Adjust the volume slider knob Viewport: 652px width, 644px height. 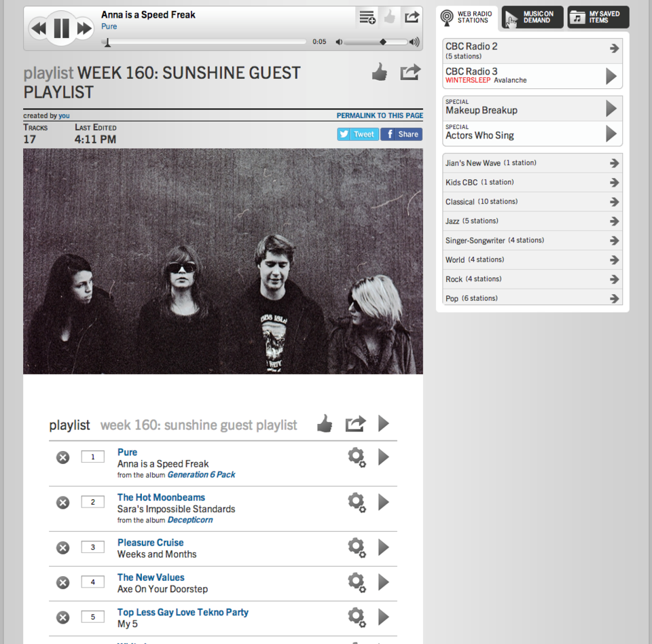(x=383, y=42)
